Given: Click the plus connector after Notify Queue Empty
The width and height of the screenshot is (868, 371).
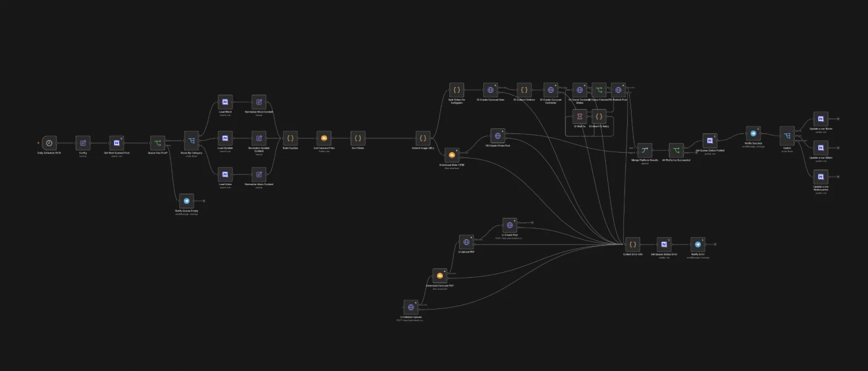Looking at the screenshot, I should coord(204,201).
